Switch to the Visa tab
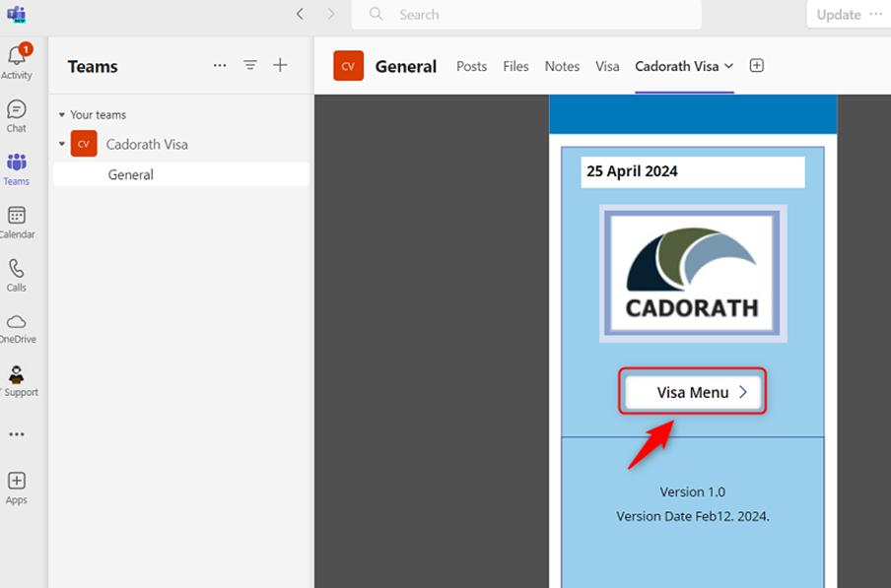 pyautogui.click(x=607, y=66)
